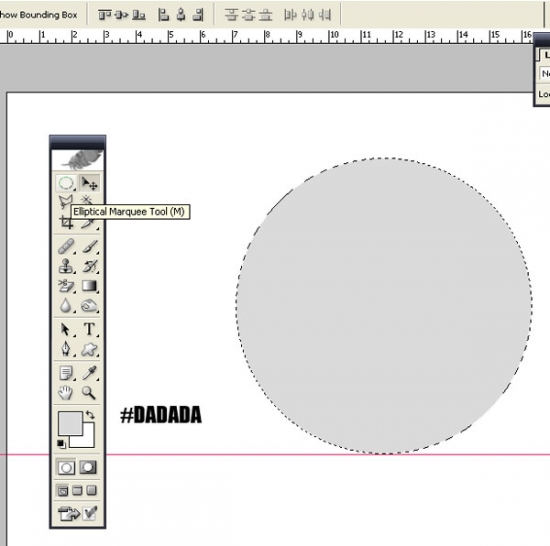Image resolution: width=550 pixels, height=546 pixels.
Task: Distribute right edges in options bar
Action: [x=325, y=15]
